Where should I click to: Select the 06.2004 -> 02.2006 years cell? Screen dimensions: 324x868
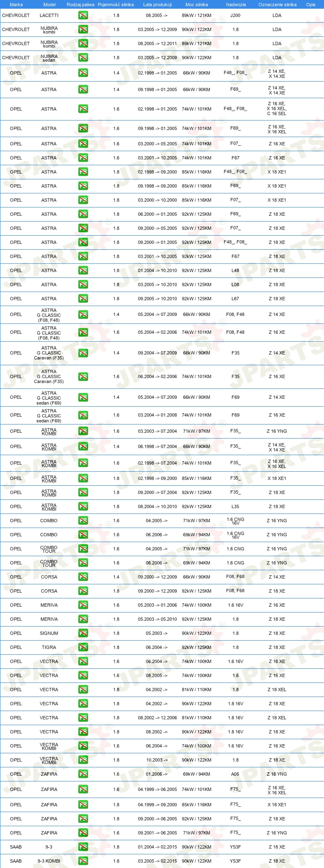click(157, 376)
